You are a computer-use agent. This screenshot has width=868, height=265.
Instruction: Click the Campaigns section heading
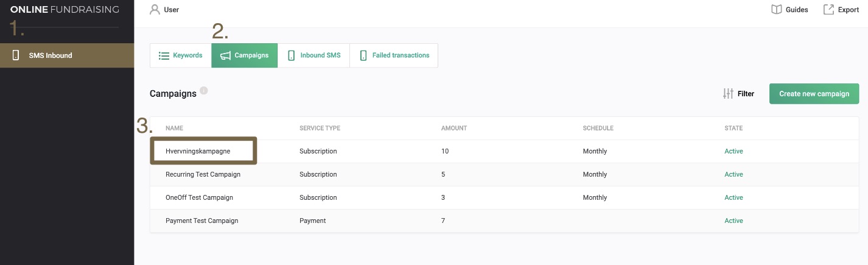coord(173,94)
